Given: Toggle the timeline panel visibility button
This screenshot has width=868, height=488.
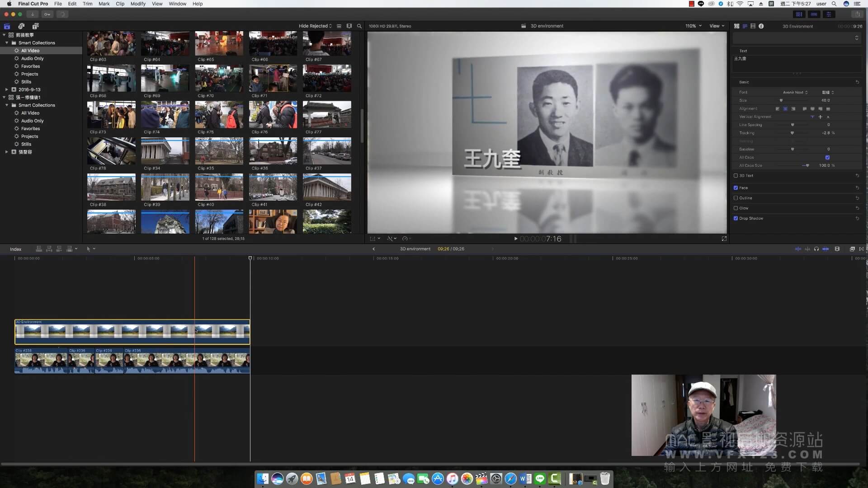Looking at the screenshot, I should [814, 14].
